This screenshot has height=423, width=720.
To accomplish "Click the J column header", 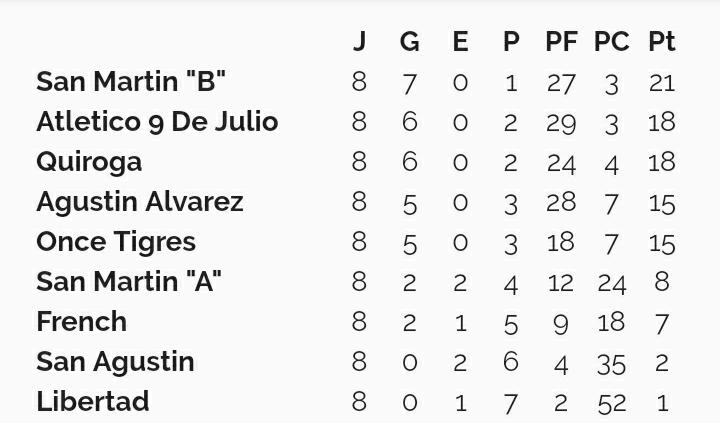I will [x=360, y=41].
